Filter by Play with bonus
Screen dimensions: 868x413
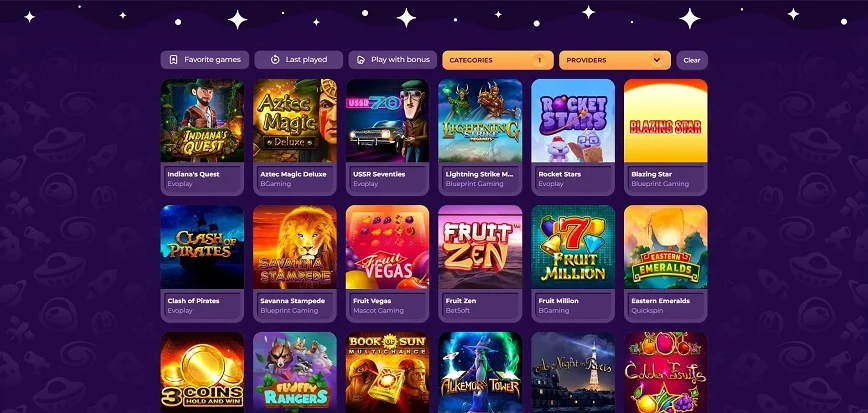(x=392, y=60)
